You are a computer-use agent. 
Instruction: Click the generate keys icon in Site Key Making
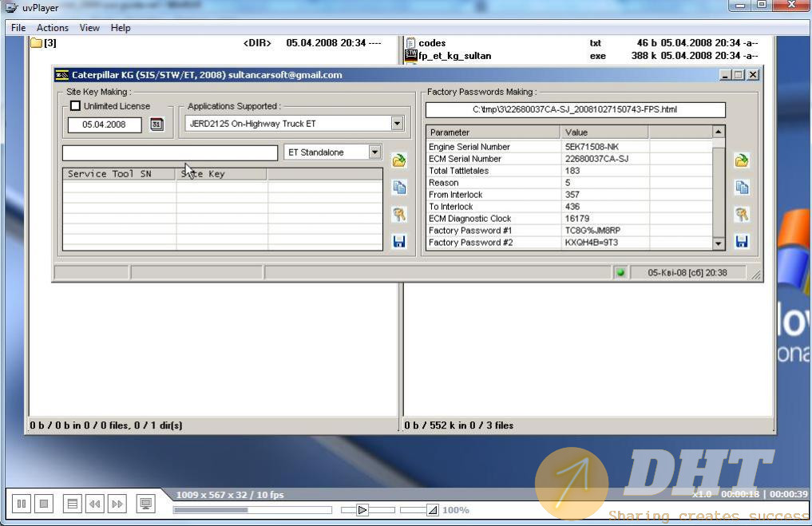pos(398,215)
